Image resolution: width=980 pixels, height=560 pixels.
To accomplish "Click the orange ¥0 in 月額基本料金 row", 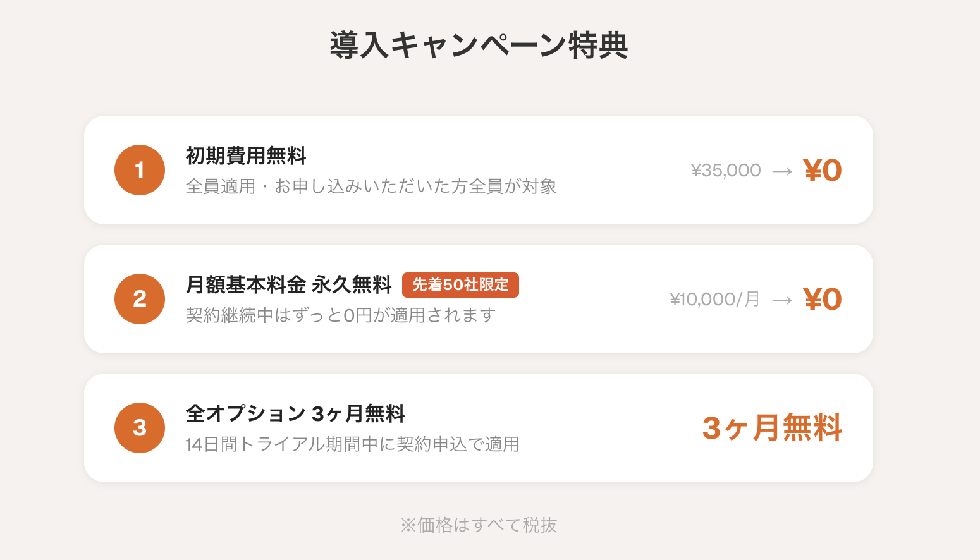I will (823, 300).
